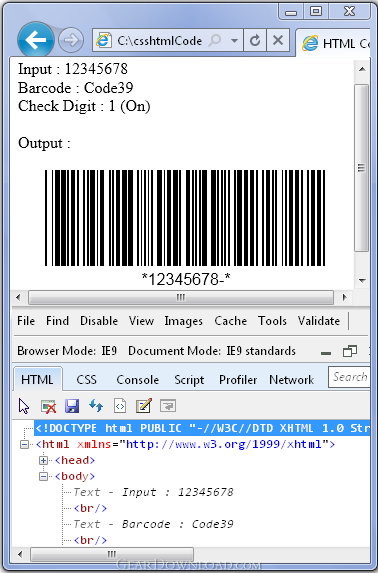Open the Images menu
The width and height of the screenshot is (378, 573).
(x=183, y=321)
